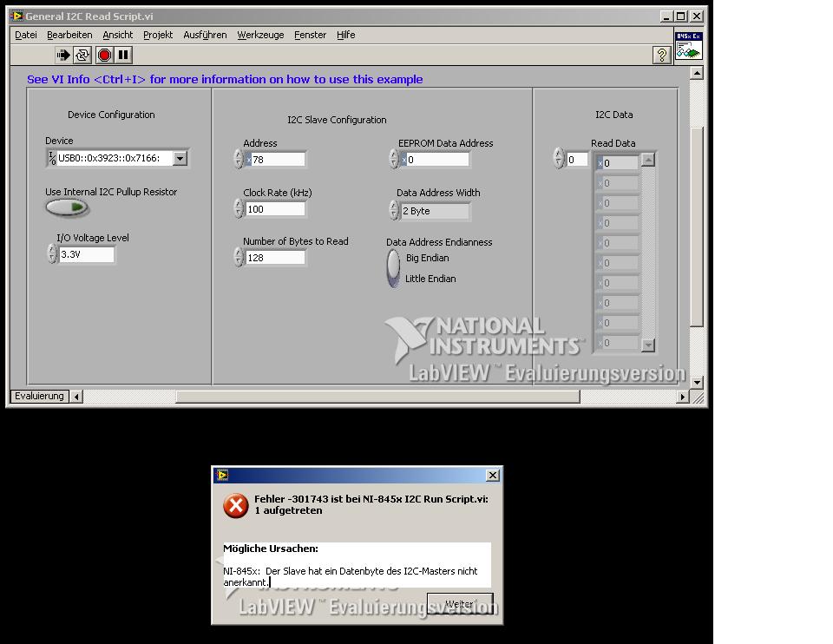The image size is (833, 644).
Task: Click the Device resource name text field
Action: pyautogui.click(x=115, y=158)
